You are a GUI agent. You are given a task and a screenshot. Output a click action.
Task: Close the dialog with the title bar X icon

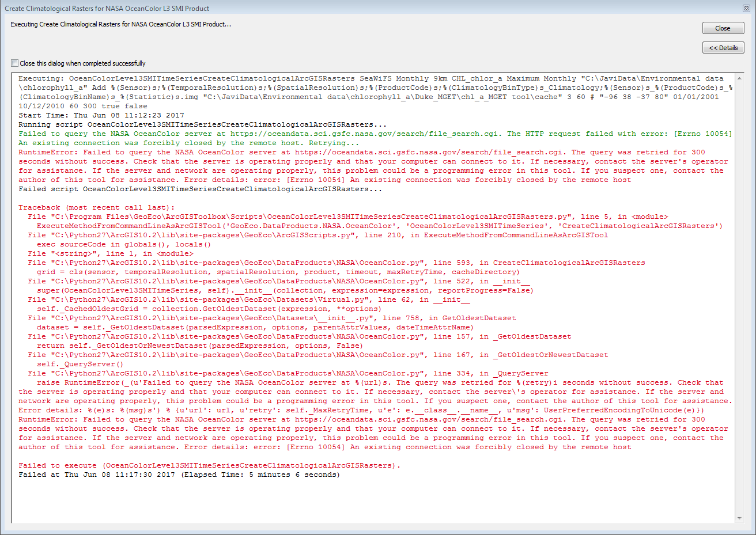point(746,8)
